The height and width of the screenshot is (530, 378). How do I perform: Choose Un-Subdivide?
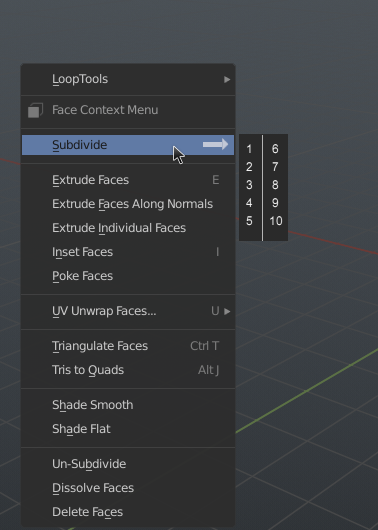tap(128, 464)
